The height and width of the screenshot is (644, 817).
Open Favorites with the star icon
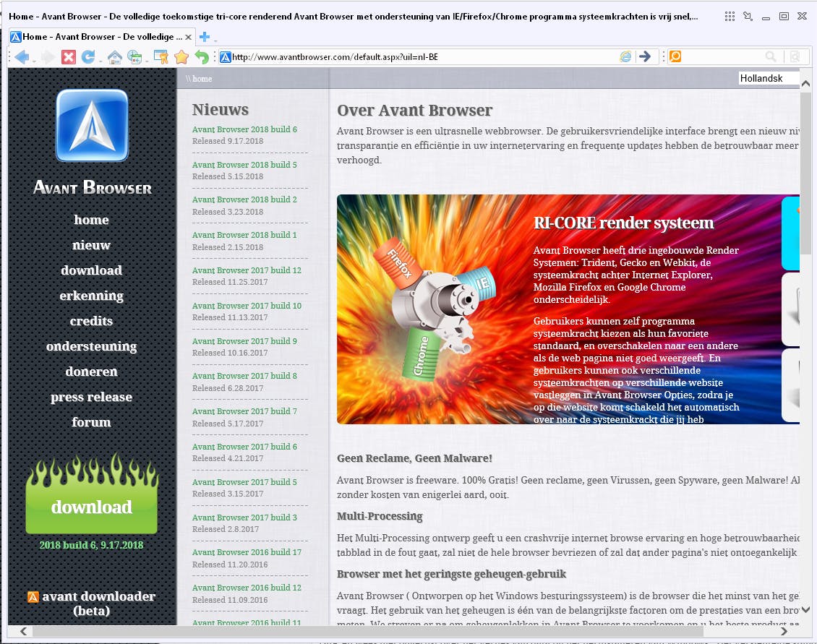181,57
